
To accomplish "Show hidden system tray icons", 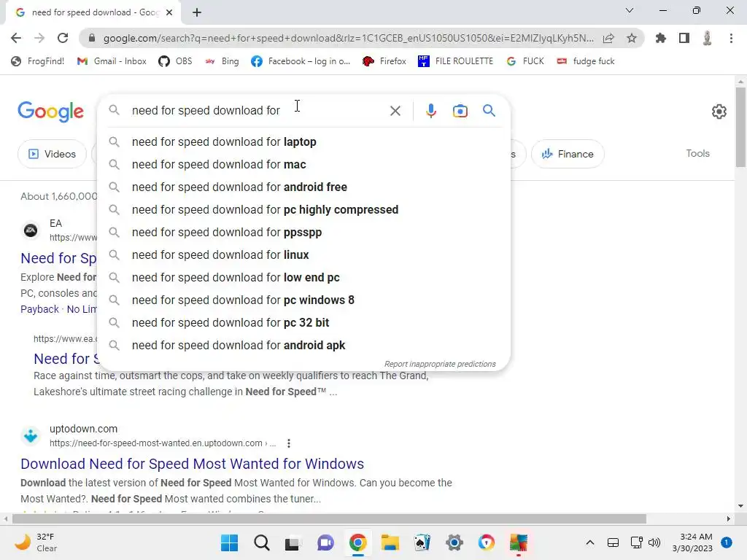I will point(589,542).
